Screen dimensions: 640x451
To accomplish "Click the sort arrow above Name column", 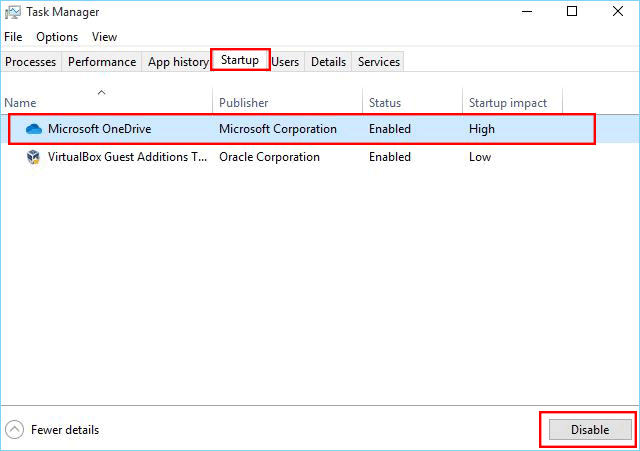I will (x=102, y=93).
